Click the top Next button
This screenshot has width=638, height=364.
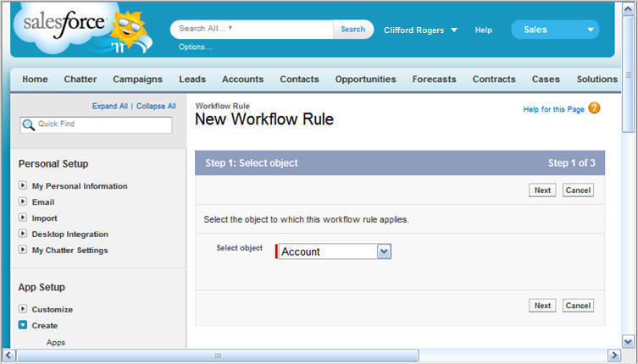(x=542, y=190)
